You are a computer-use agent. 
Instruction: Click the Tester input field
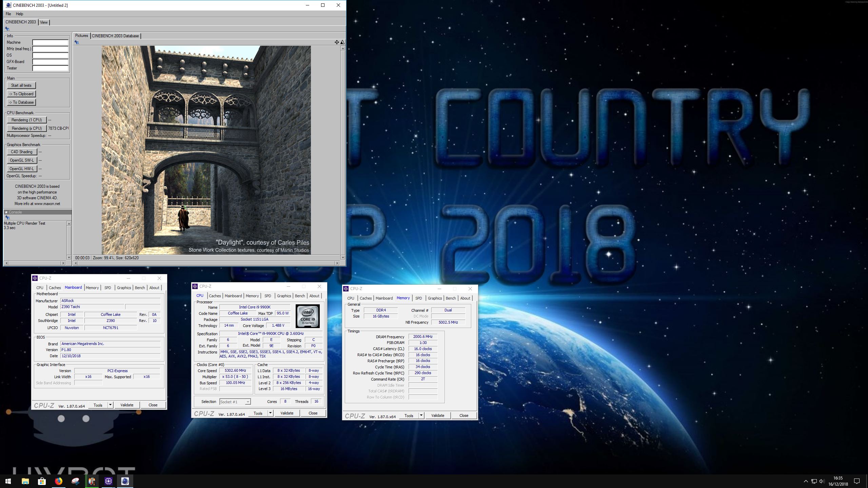51,68
